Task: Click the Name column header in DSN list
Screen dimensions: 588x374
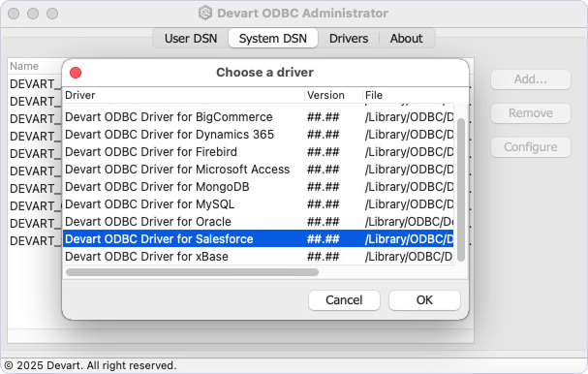Action: pyautogui.click(x=24, y=66)
